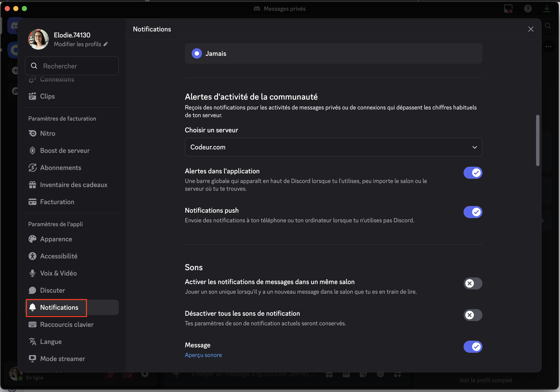This screenshot has width=560, height=392.
Task: Click the pencil icon next to Modifier les profils
Action: 106,44
